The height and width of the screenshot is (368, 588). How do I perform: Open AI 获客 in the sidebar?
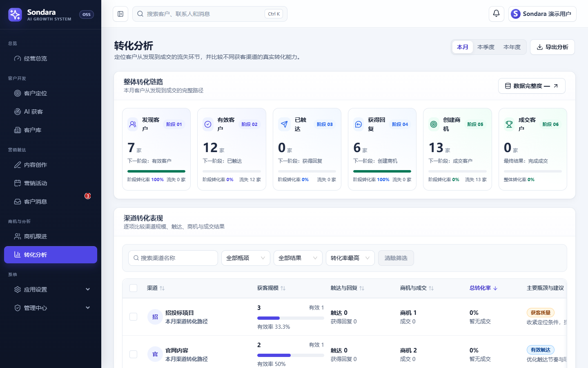pos(51,112)
